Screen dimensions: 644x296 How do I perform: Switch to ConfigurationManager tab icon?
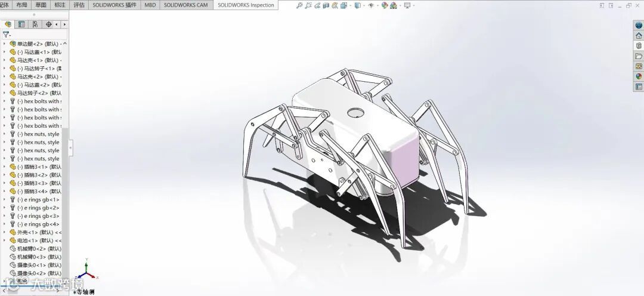pyautogui.click(x=35, y=24)
